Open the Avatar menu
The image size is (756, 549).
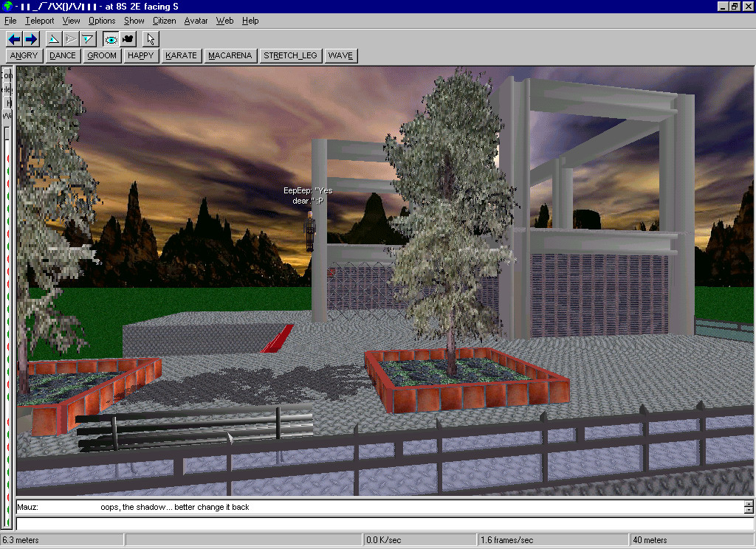tap(196, 21)
